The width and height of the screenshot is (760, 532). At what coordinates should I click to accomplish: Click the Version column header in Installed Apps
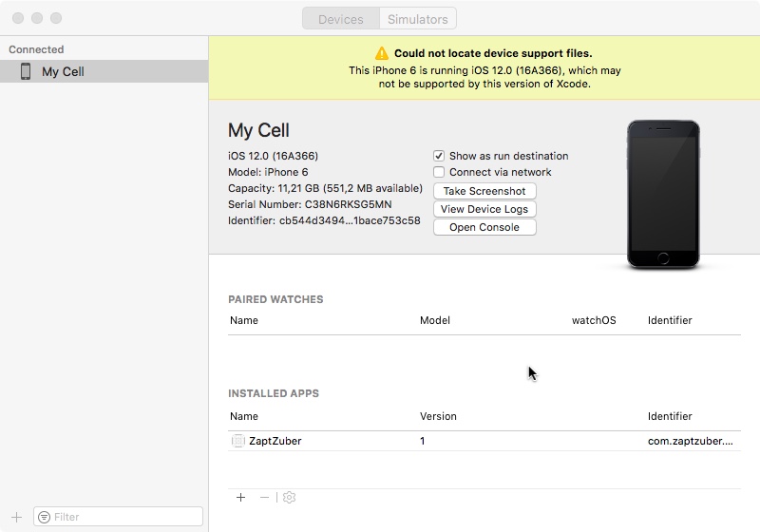click(438, 416)
